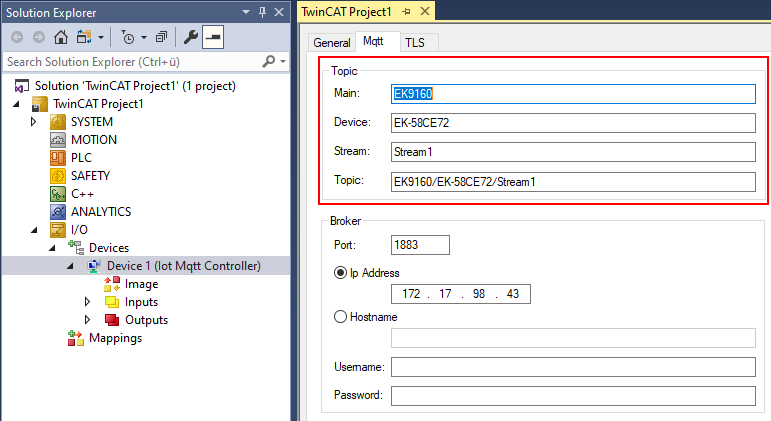
Task: Click the I/O node icon
Action: click(58, 230)
